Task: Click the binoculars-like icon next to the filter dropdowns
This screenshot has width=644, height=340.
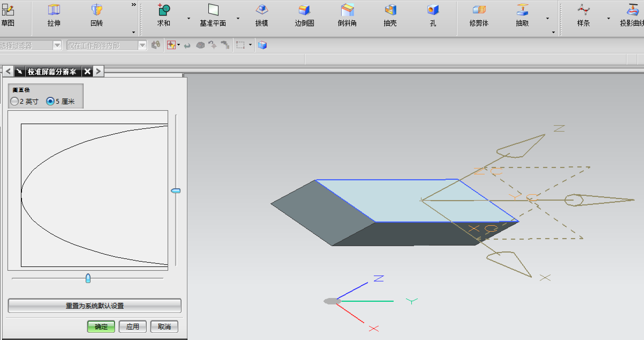Action: point(156,45)
